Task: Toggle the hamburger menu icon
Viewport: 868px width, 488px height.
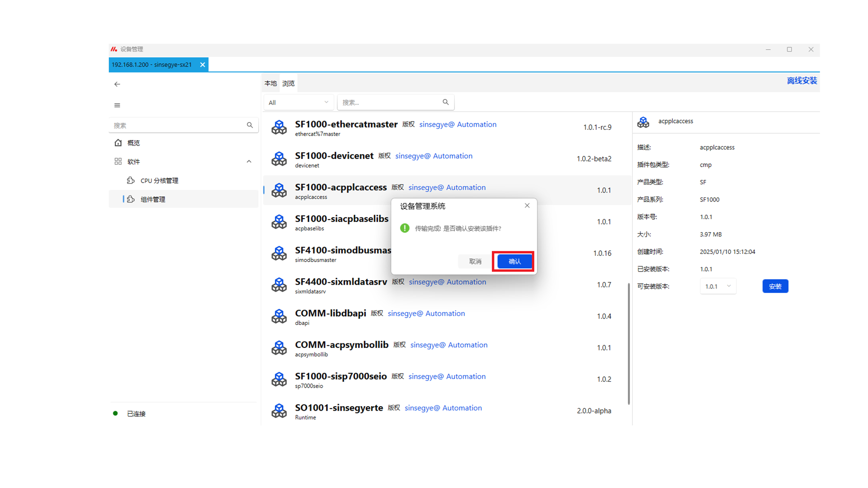Action: [x=117, y=105]
